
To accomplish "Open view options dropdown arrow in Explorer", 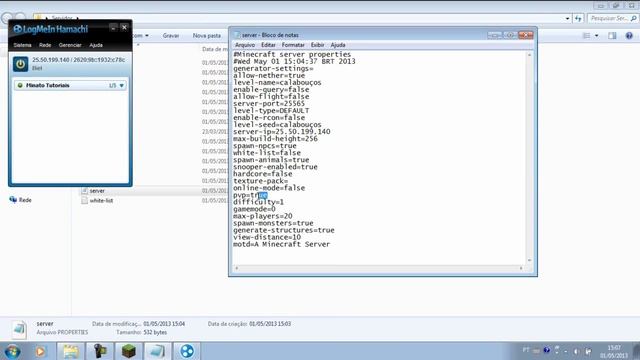I will (x=596, y=36).
